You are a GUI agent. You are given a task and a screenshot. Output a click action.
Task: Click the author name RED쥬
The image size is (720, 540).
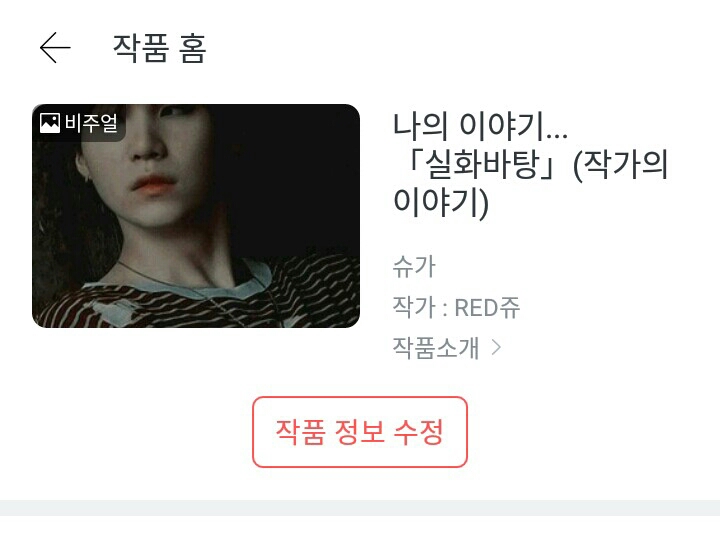pyautogui.click(x=487, y=308)
